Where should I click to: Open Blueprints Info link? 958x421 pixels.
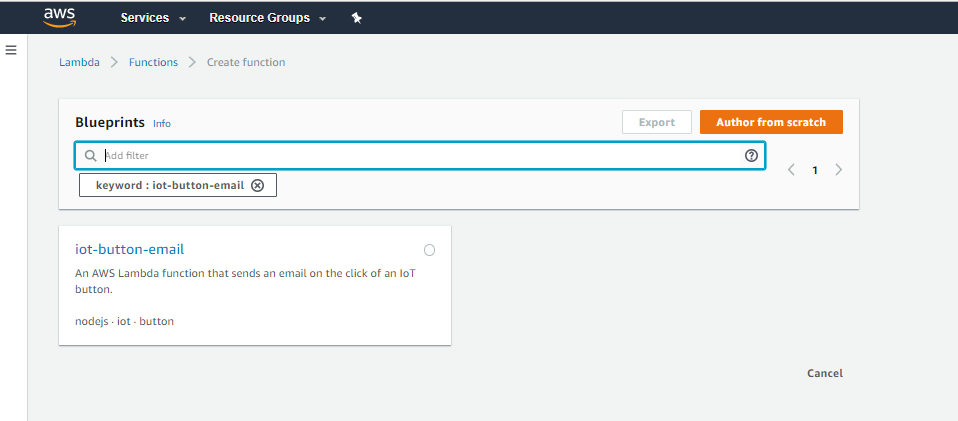tap(162, 123)
